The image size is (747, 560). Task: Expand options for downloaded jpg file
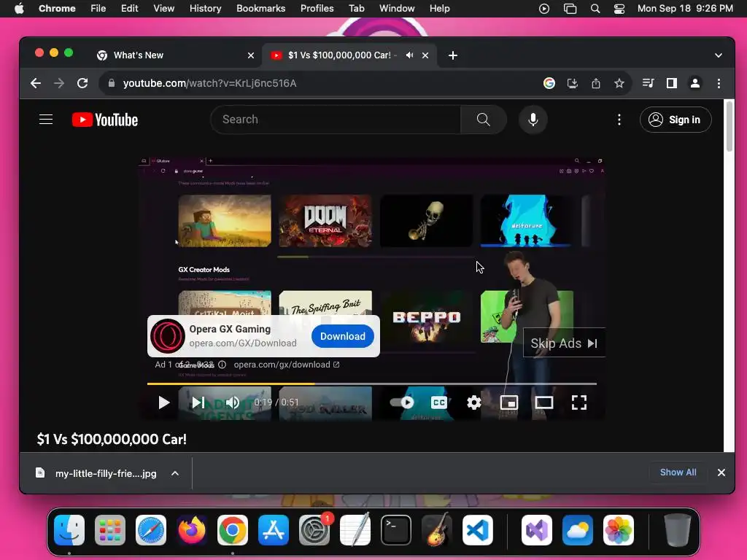point(175,473)
